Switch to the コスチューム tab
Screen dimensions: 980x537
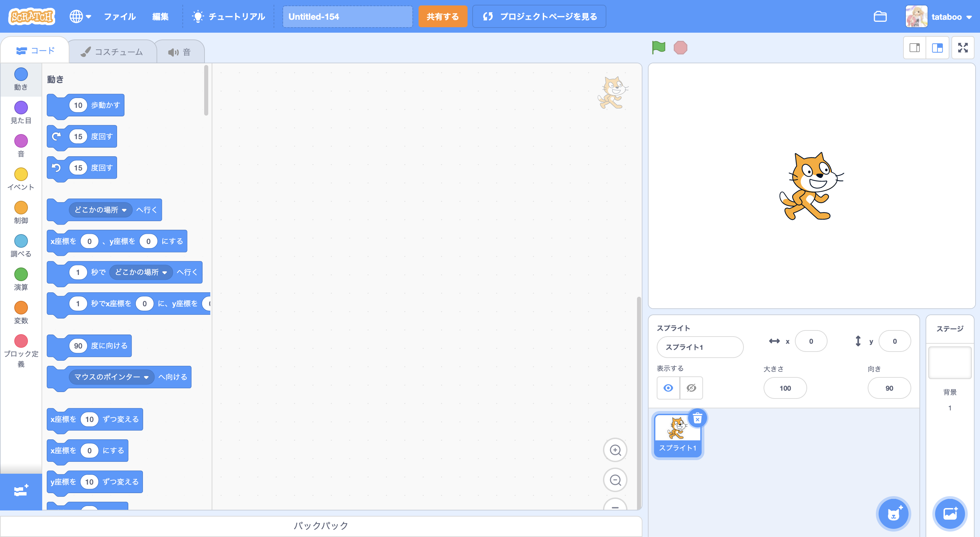coord(112,52)
